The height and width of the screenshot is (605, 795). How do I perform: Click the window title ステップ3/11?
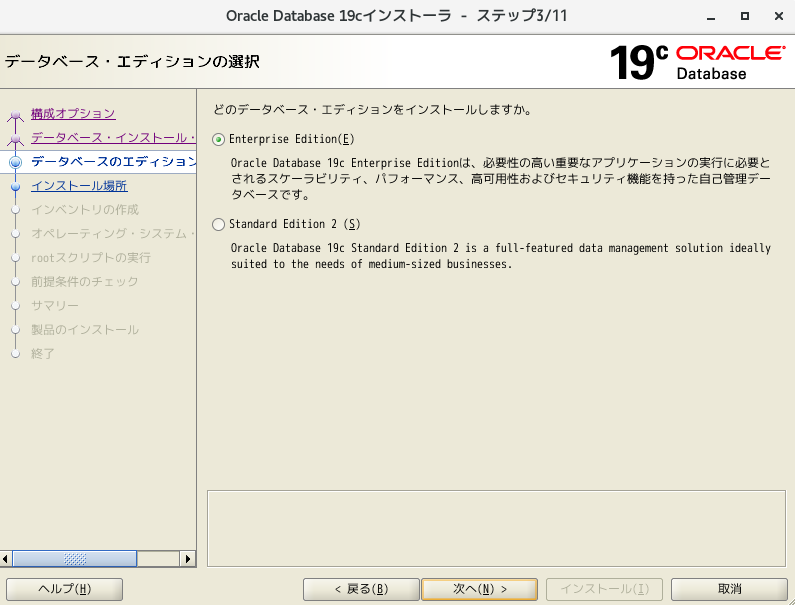522,16
